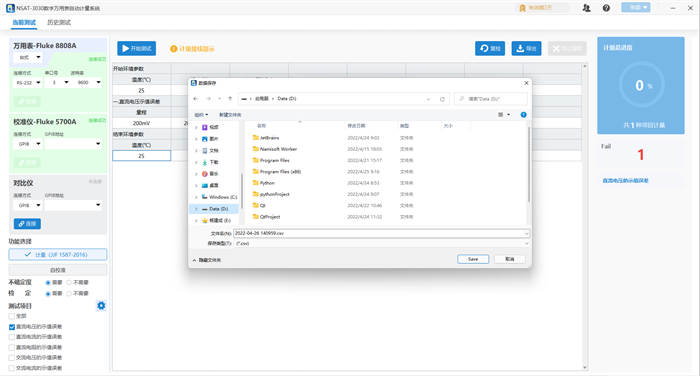Check the 全部 (all) test items checkbox
This screenshot has width=700, height=376.
tap(12, 316)
